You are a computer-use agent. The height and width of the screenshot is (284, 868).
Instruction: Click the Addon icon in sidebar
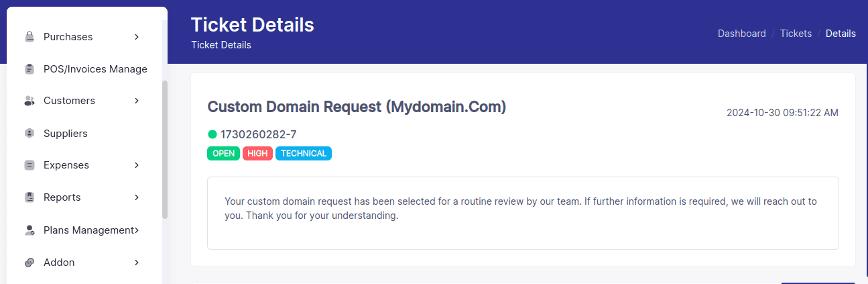pyautogui.click(x=29, y=263)
